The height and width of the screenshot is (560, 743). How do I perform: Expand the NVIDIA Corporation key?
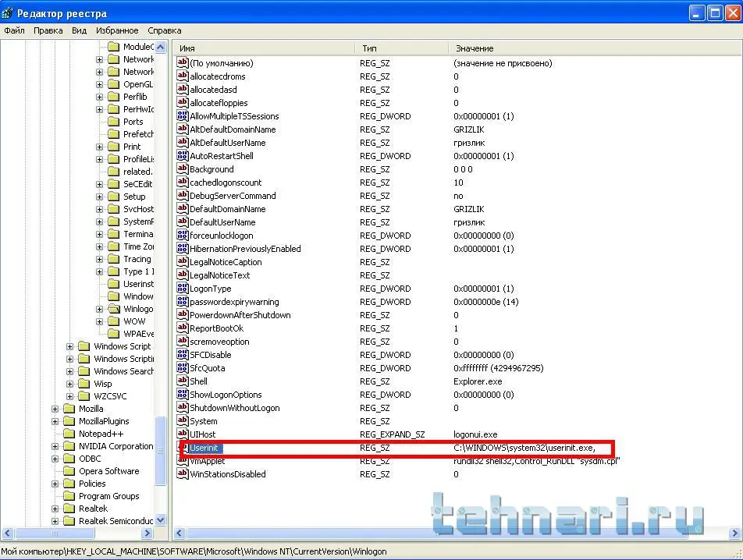pos(55,446)
